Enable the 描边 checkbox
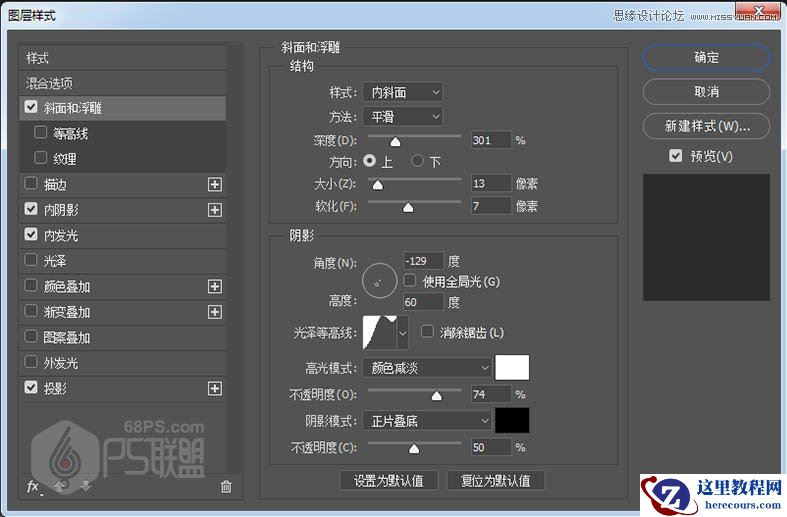This screenshot has height=517, width=787. tap(31, 184)
